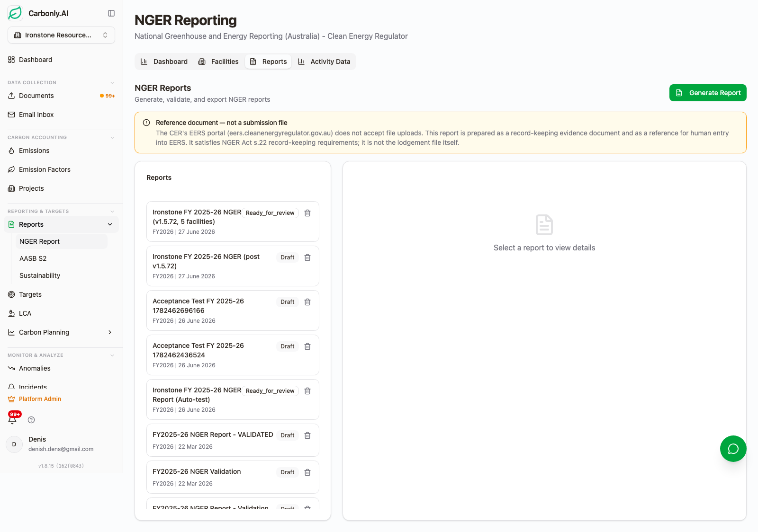Viewport: 758px width, 532px height.
Task: Open the Ironstone Resources organization switcher
Action: [61, 35]
